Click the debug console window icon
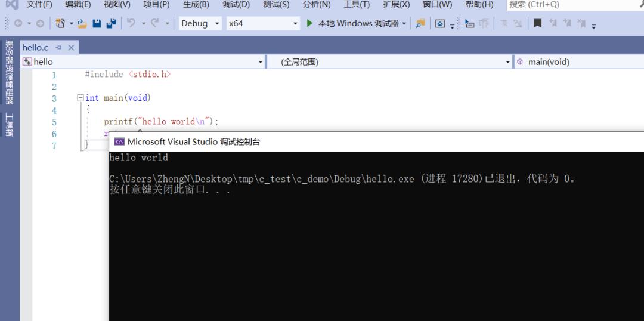Viewport: 644px width, 321px height. click(119, 142)
